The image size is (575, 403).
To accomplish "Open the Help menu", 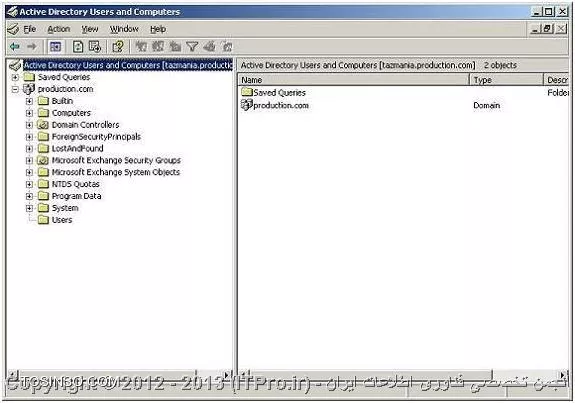I will (158, 29).
